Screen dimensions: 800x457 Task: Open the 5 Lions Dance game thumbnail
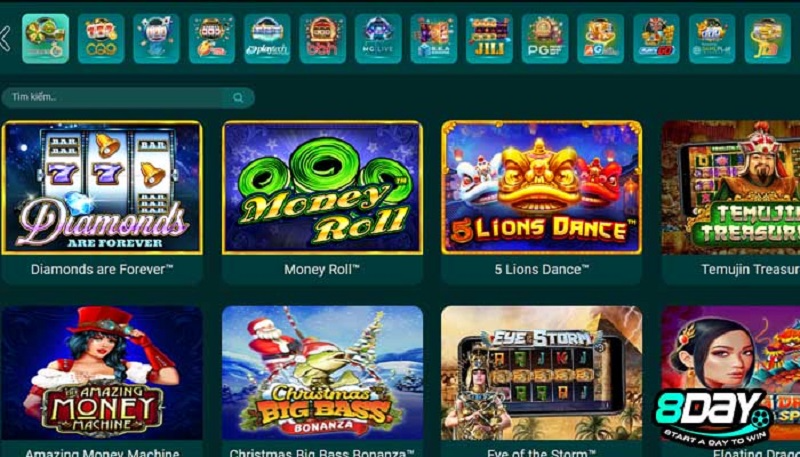pyautogui.click(x=541, y=187)
